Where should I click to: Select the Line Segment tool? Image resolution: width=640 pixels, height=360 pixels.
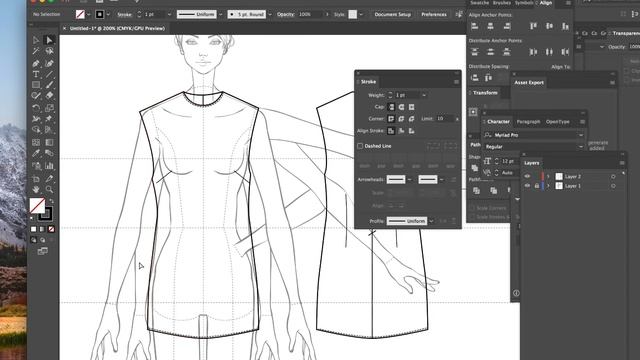point(49,74)
